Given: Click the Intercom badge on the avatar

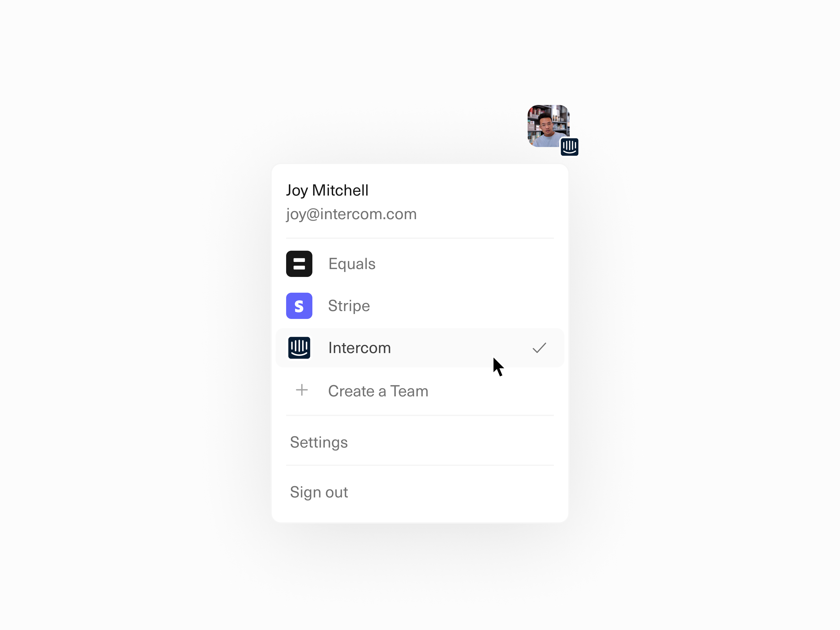Looking at the screenshot, I should pyautogui.click(x=569, y=147).
